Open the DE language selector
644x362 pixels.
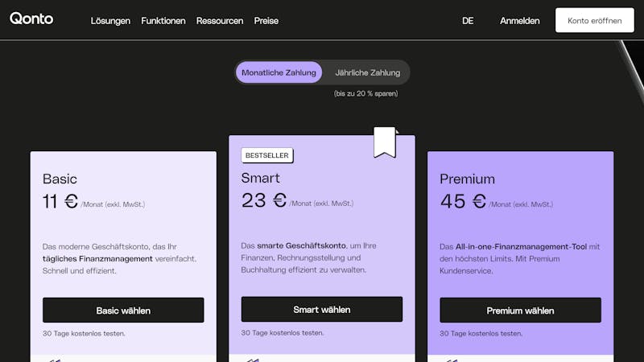pos(468,21)
